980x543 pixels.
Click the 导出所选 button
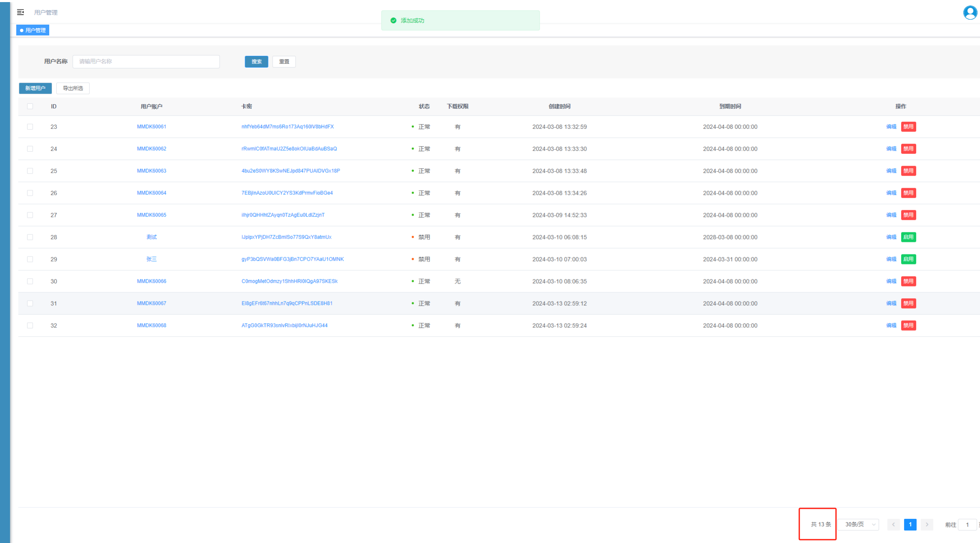coord(73,88)
